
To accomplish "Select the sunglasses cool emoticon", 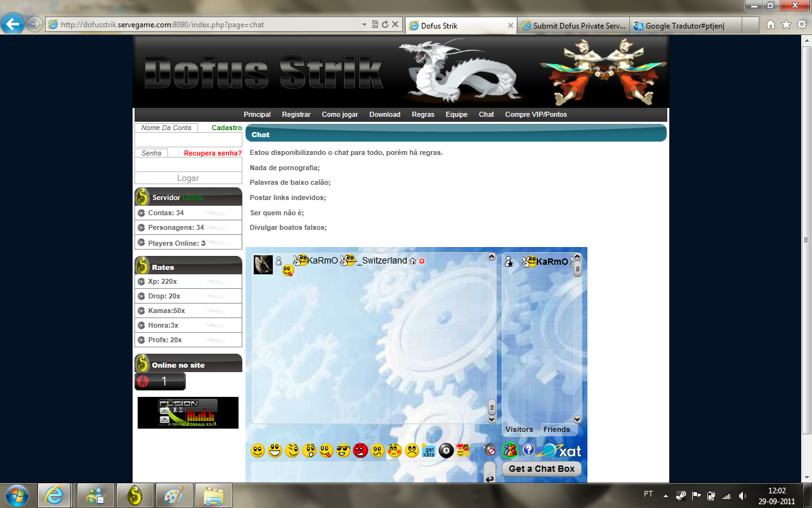I will 343,451.
